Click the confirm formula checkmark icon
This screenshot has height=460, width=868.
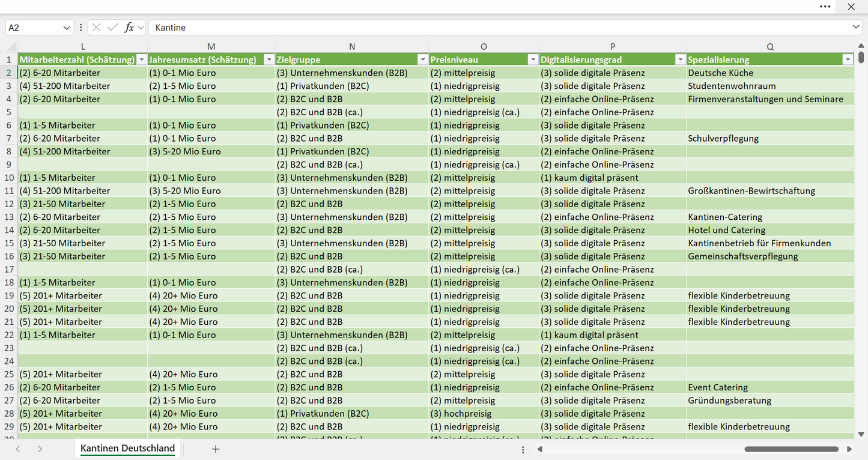(112, 28)
